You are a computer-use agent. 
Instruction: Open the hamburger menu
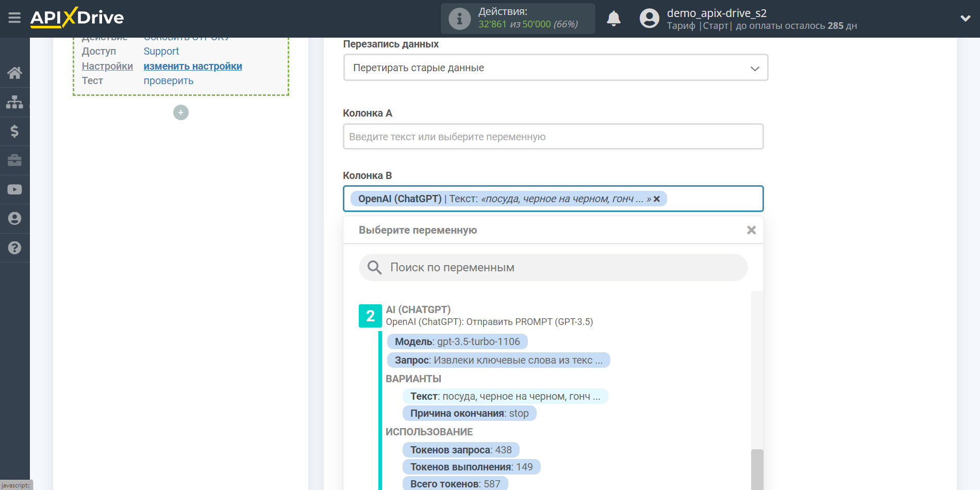tap(14, 18)
